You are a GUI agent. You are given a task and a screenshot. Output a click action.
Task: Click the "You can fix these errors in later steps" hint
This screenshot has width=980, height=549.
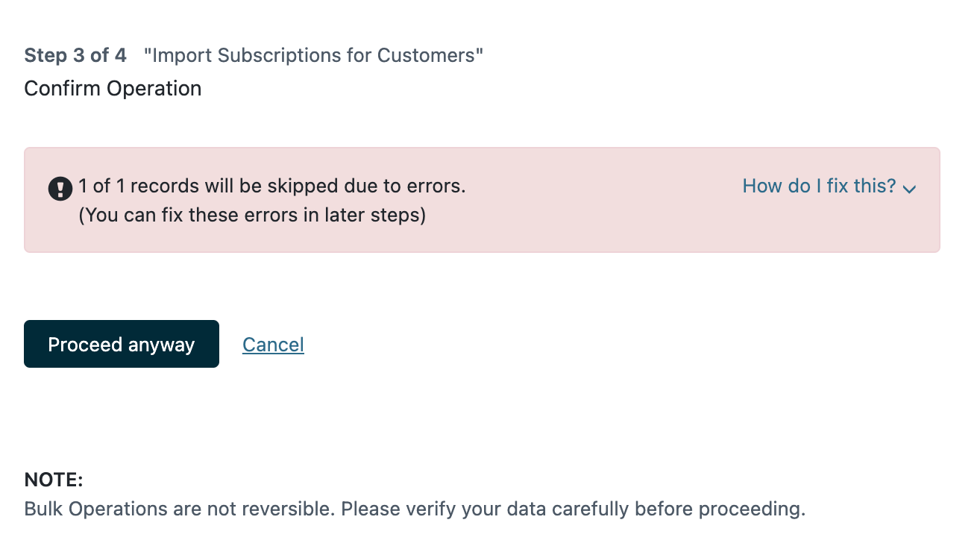click(252, 216)
